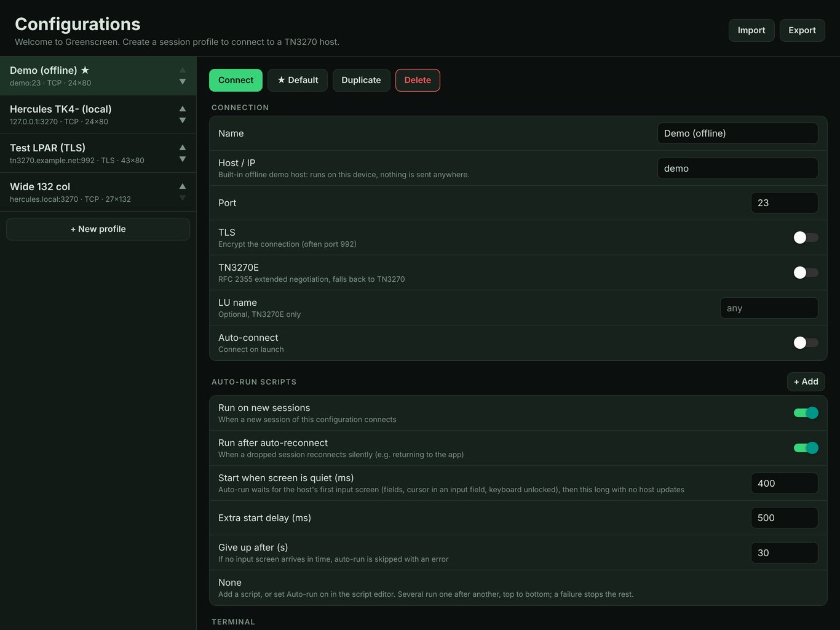Click the Export button

[802, 30]
